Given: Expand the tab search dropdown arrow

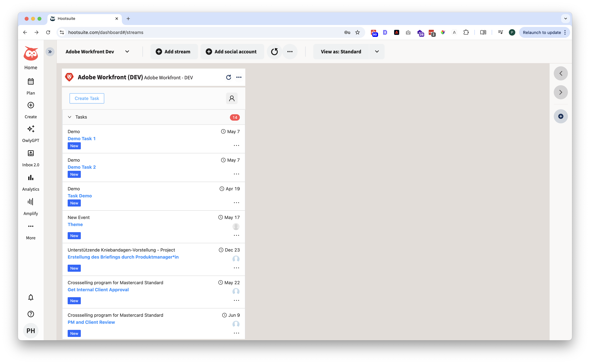Looking at the screenshot, I should click(x=565, y=19).
